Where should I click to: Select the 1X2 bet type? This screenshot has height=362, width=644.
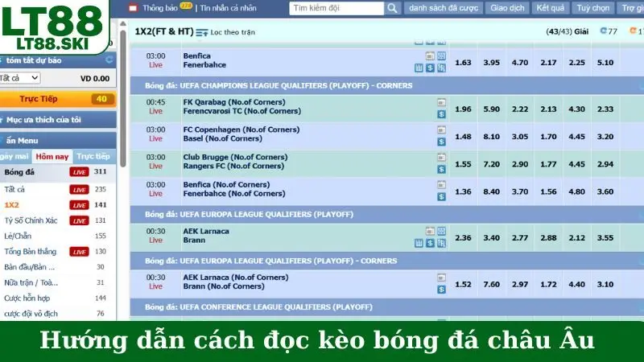click(11, 205)
